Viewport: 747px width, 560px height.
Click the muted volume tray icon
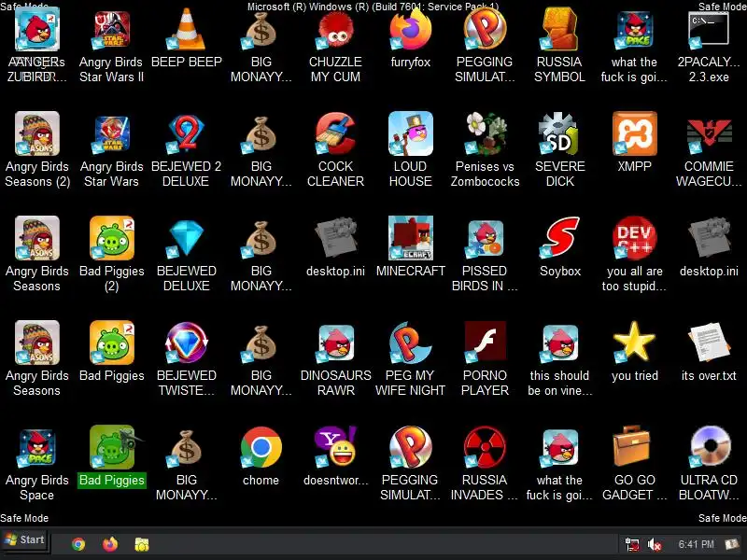pyautogui.click(x=655, y=544)
